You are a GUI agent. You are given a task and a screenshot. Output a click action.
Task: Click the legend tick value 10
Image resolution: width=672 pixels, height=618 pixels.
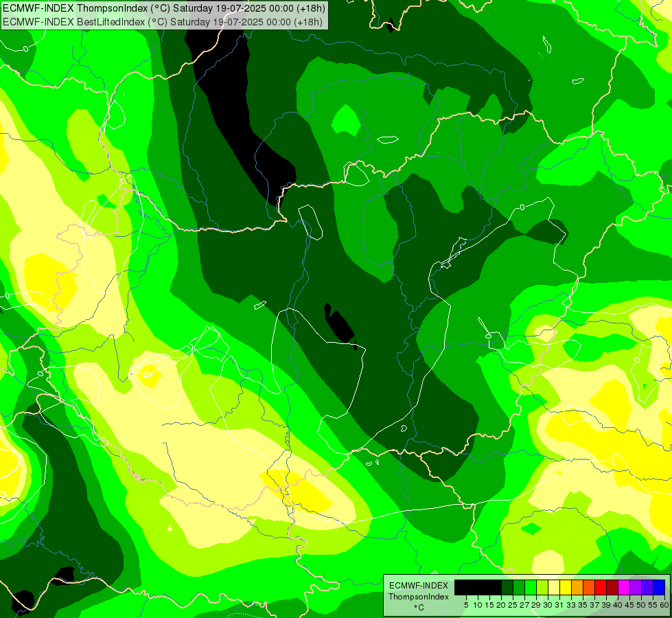pyautogui.click(x=478, y=605)
